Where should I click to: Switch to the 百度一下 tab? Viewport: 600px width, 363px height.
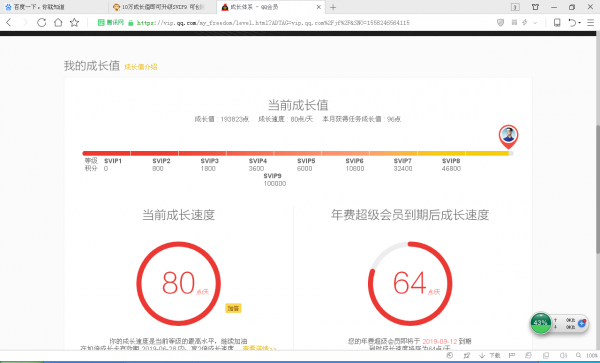[54, 7]
